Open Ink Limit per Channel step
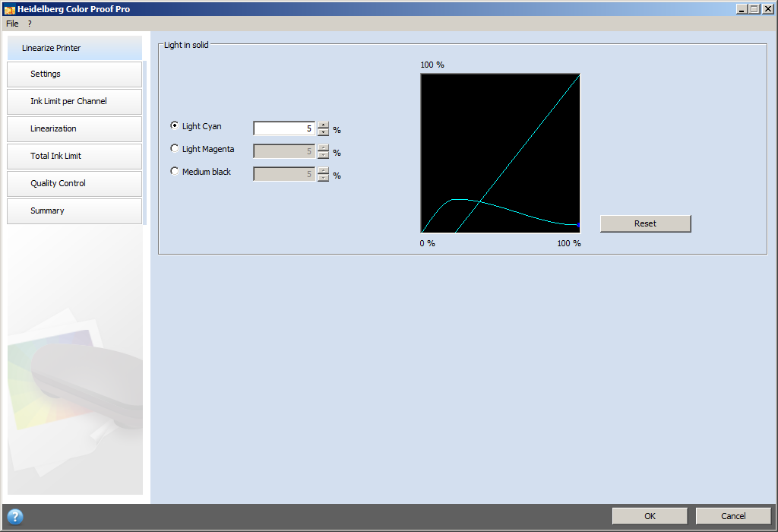778x532 pixels. point(74,101)
